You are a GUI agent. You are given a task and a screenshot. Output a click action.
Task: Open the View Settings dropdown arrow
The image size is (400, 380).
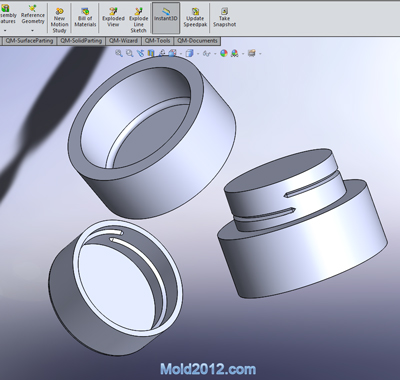point(260,53)
